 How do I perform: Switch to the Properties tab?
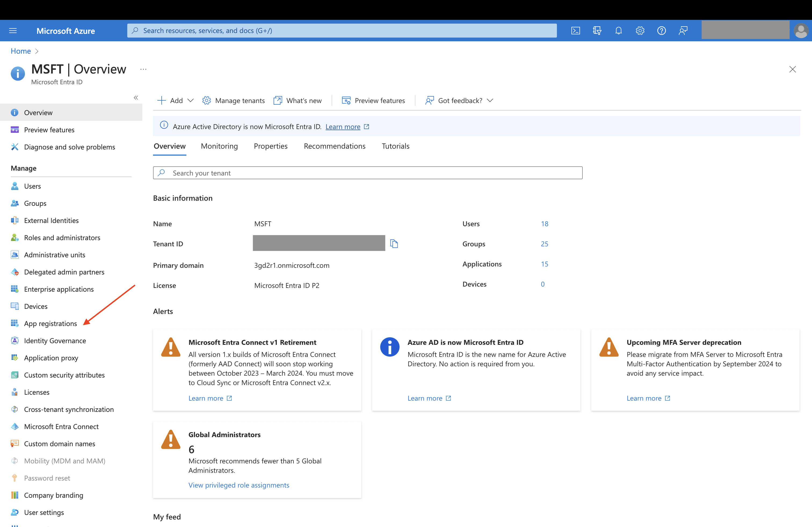271,146
